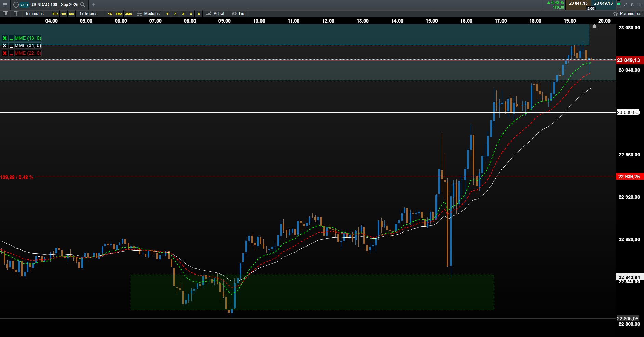Open the Modèles templates dropdown

coord(148,14)
